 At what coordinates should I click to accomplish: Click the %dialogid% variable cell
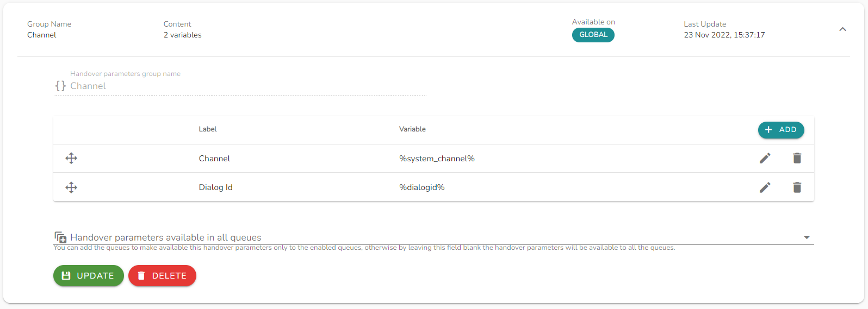coord(422,187)
